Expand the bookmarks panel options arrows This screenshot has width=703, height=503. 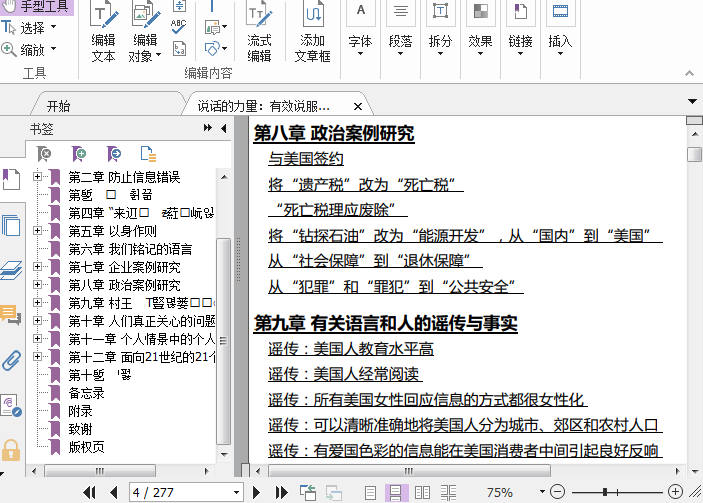(x=208, y=128)
